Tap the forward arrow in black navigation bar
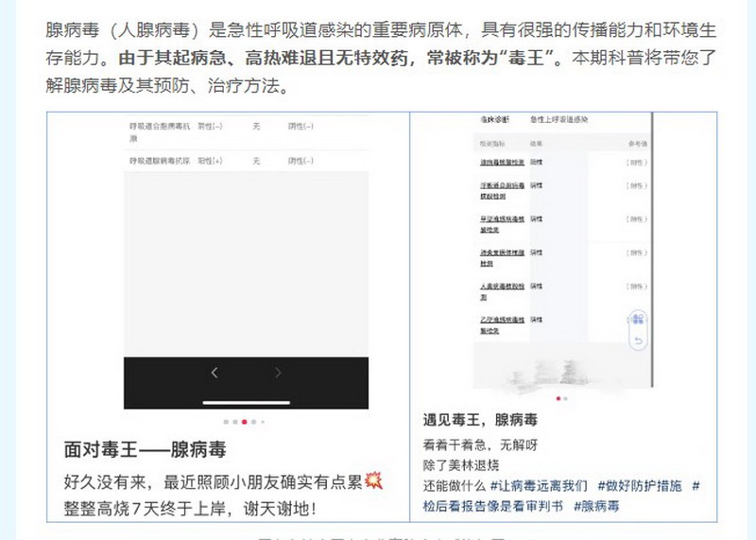756x540 pixels. tap(278, 374)
